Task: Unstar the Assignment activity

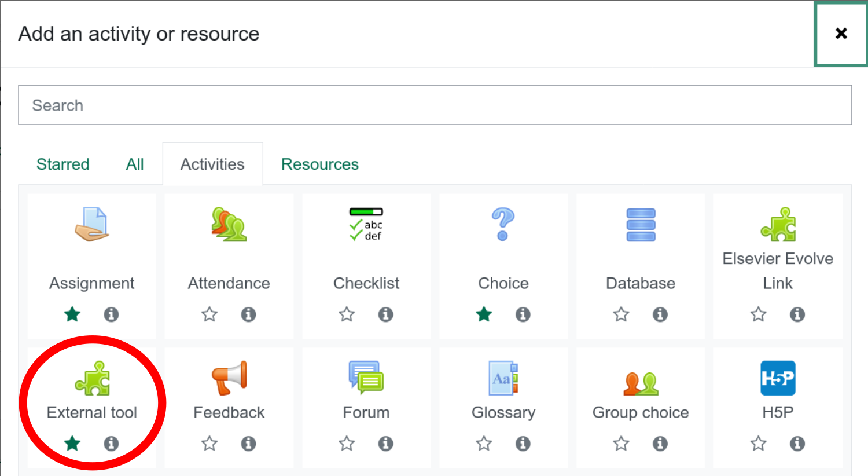Action: 72,314
